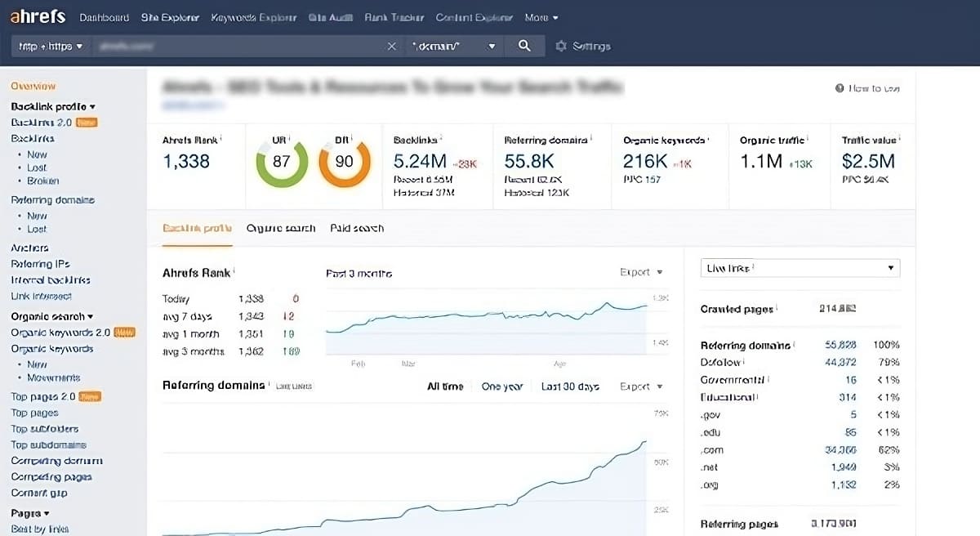Select the Last 30 days range
Screen dimensions: 980x536
[x=570, y=386]
